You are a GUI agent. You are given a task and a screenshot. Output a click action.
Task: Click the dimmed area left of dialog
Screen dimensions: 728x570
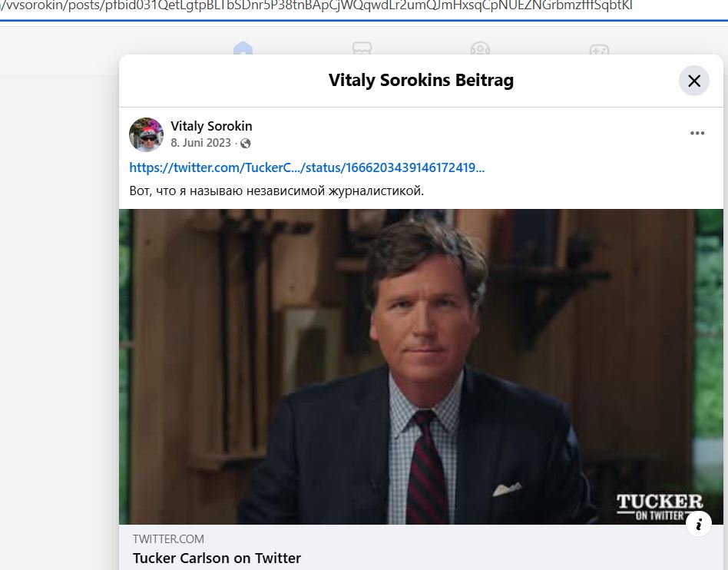coord(58,307)
